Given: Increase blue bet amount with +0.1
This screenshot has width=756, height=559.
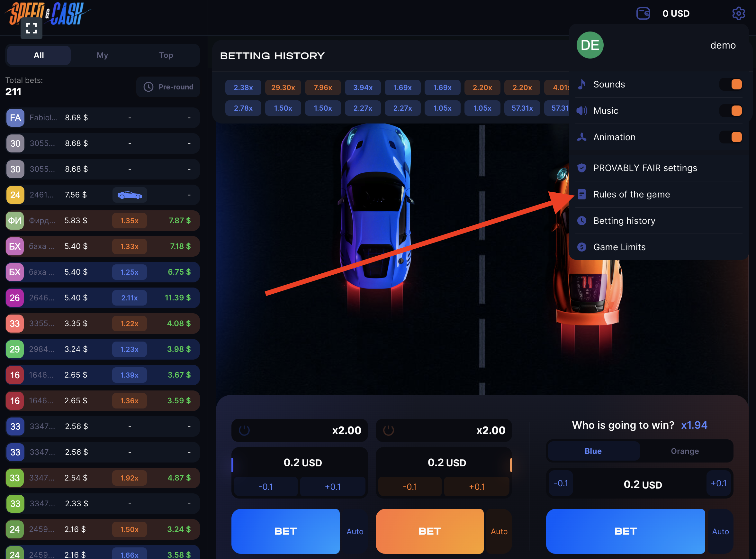Looking at the screenshot, I should coord(333,487).
